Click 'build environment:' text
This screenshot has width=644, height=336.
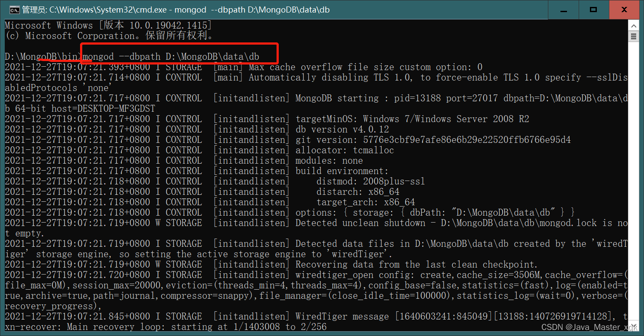coord(342,171)
